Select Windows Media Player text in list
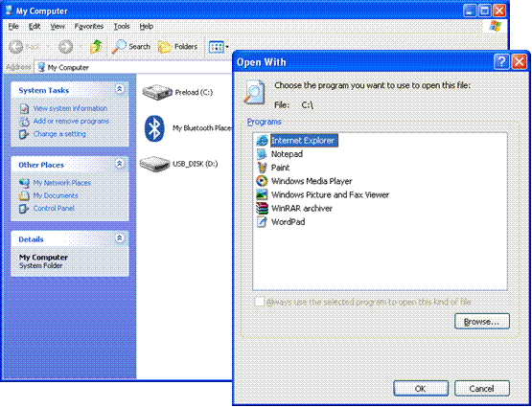Screen dimensions: 532x407 (312, 181)
